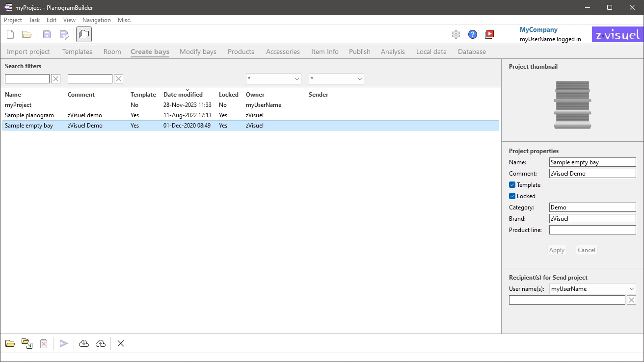Viewport: 644px width, 362px height.
Task: Click the first search filter text box
Action: click(27, 78)
